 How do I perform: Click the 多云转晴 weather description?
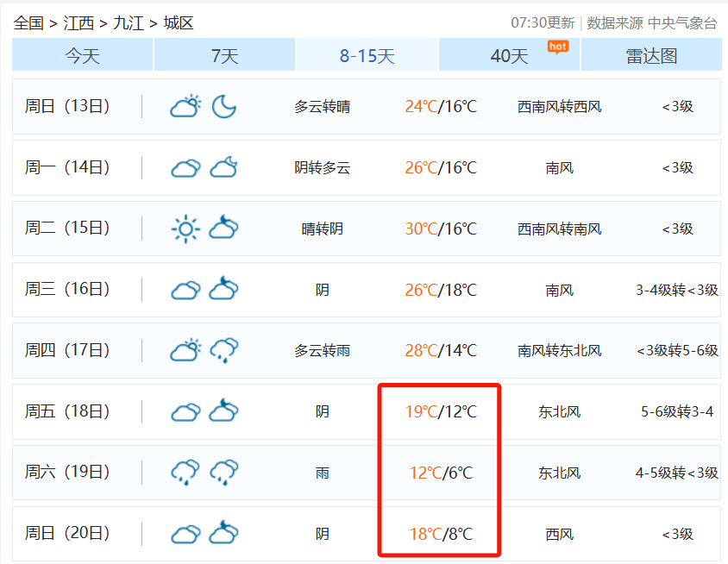click(323, 107)
